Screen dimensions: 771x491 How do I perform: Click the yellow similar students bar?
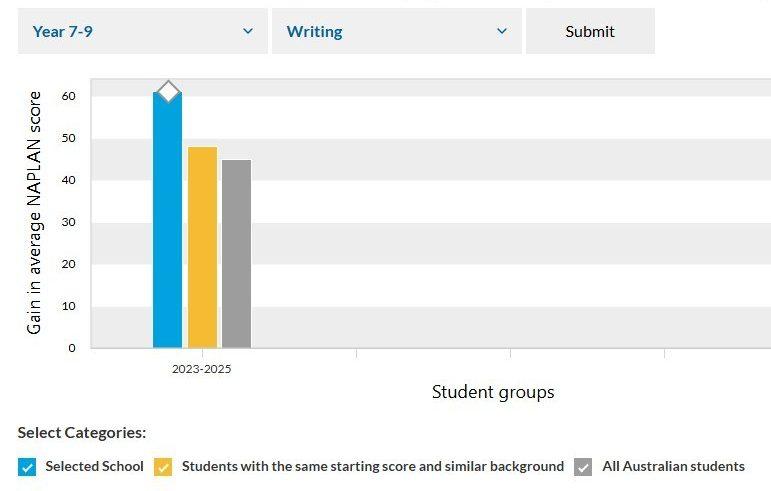pyautogui.click(x=203, y=247)
